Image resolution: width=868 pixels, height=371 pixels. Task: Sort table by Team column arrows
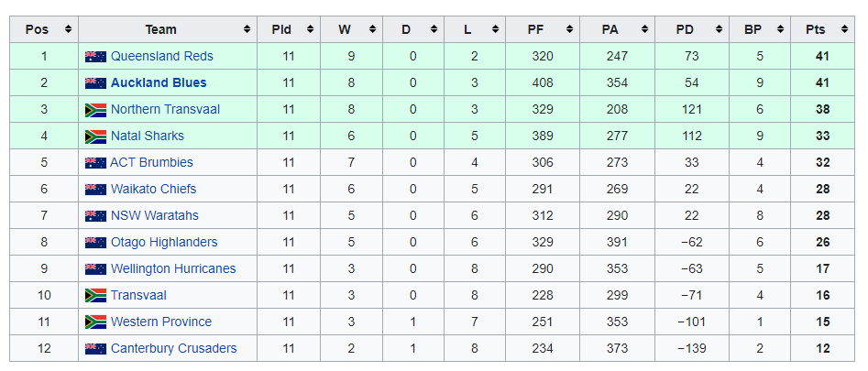pos(247,29)
